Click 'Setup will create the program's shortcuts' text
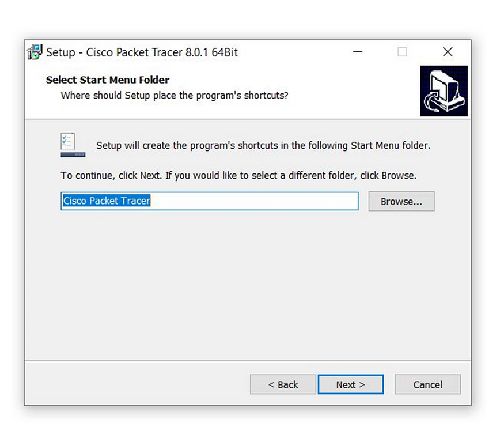This screenshot has width=504, height=438. point(263,146)
